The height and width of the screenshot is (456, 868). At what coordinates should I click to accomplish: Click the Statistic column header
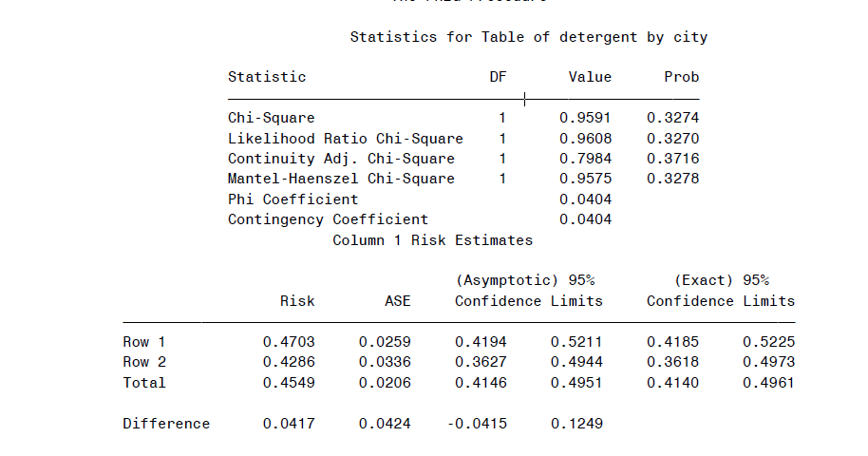(x=267, y=77)
